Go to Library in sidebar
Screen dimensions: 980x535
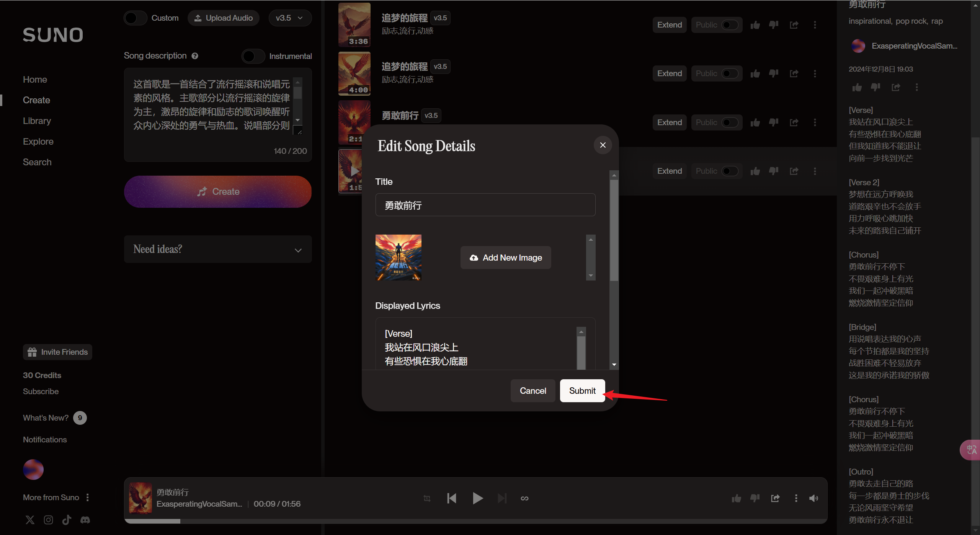coord(37,121)
